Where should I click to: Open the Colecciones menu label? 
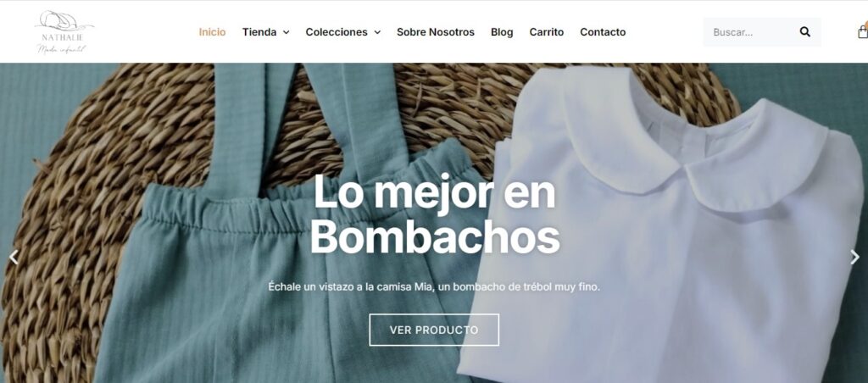click(337, 32)
